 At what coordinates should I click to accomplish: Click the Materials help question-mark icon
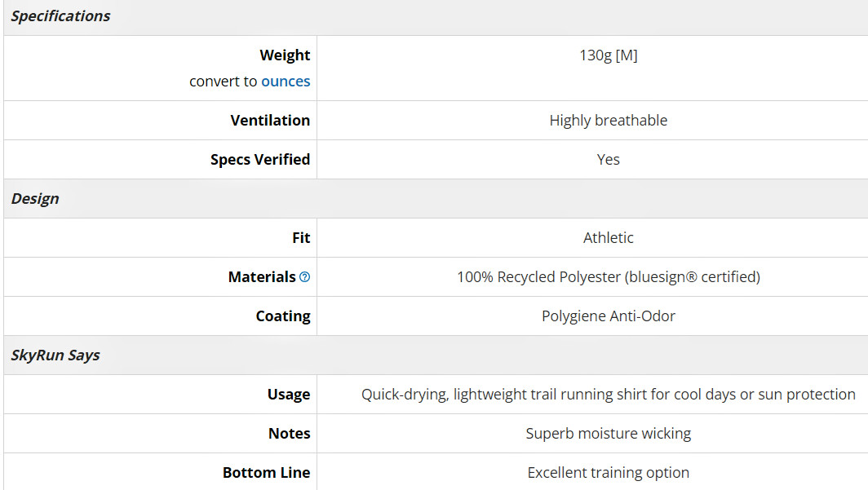304,276
